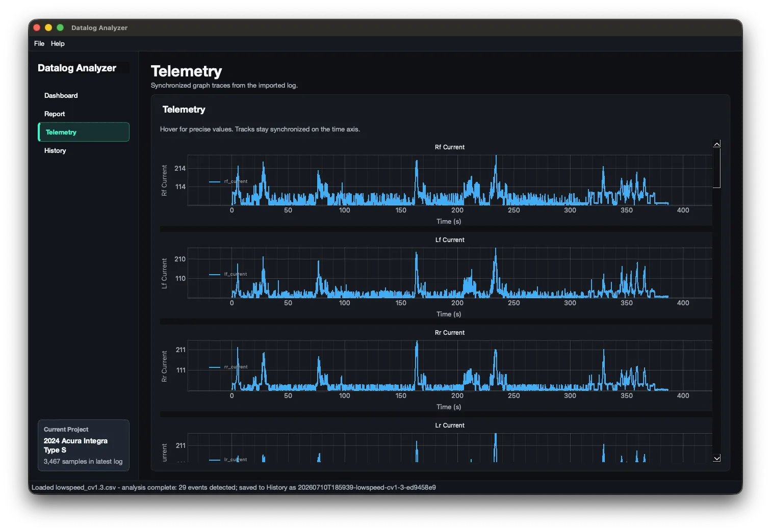Open the File menu
This screenshot has height=532, width=771.
(39, 44)
